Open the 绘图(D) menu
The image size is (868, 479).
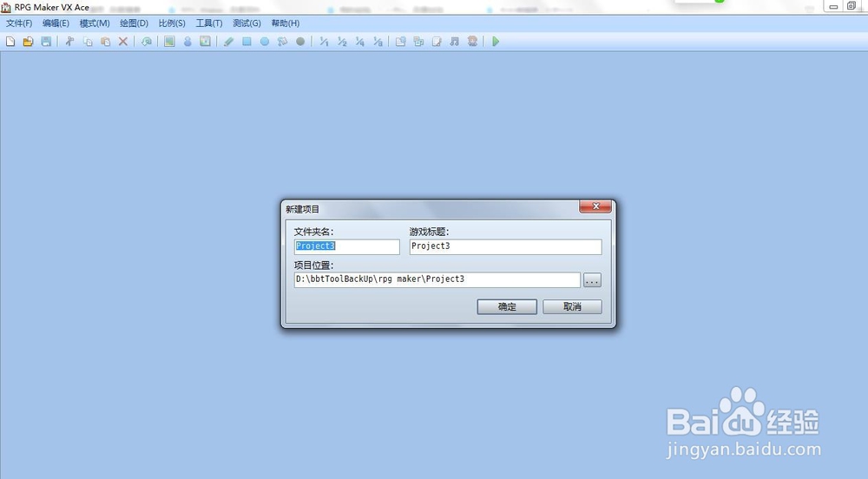coord(134,23)
